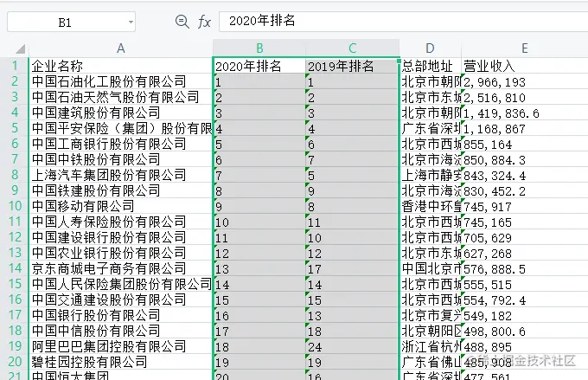Click the zoom magnifier icon beside formula bar
Screen dimensions: 588x380
(x=182, y=22)
